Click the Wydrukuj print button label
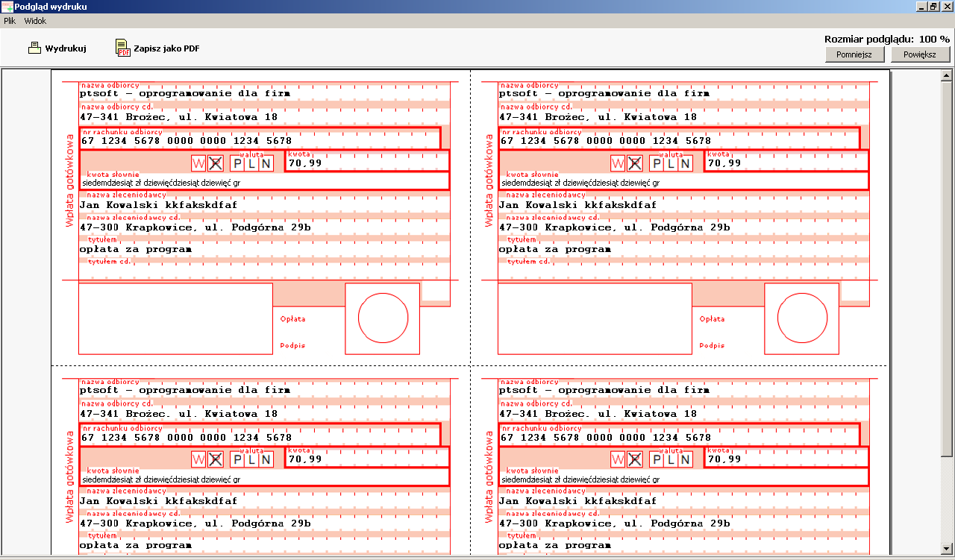 (66, 48)
